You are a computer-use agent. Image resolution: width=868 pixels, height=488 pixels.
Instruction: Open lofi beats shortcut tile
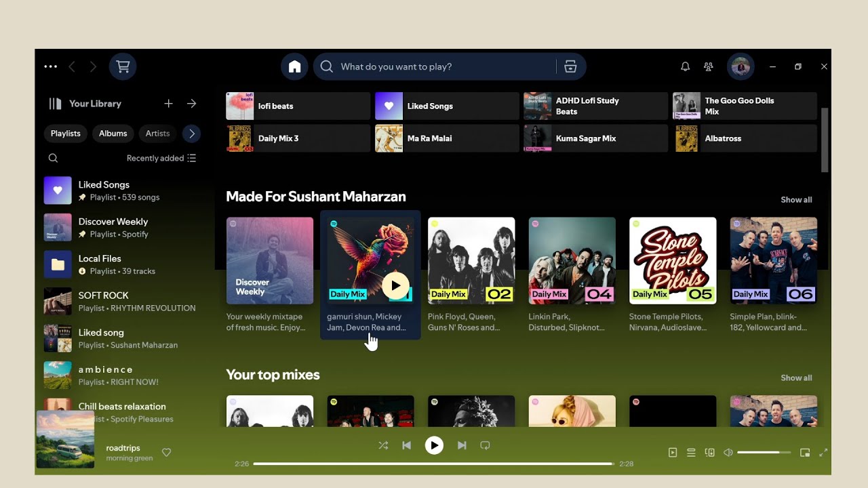298,106
